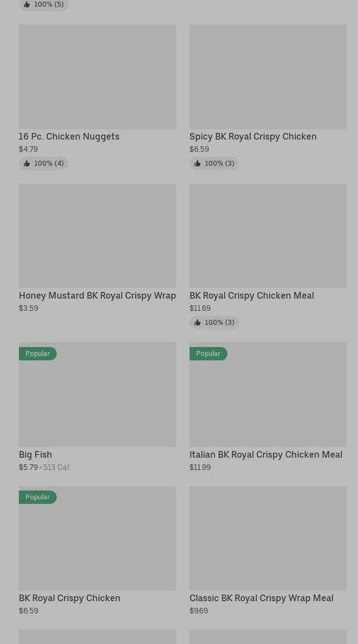Click thumbs-up icon under Spicy BK Royal Crispy Chicken
The height and width of the screenshot is (644, 358).
point(197,164)
